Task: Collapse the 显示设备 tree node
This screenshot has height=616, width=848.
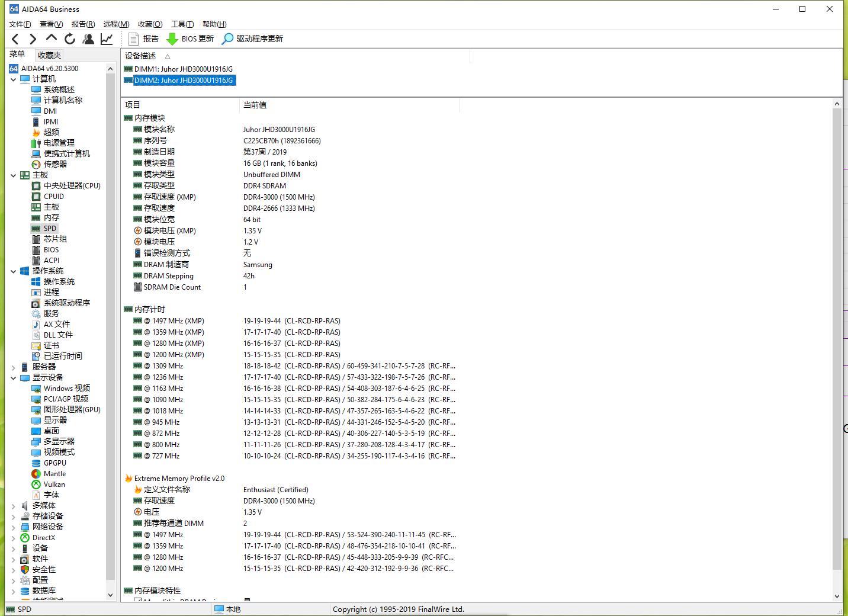Action: [13, 378]
